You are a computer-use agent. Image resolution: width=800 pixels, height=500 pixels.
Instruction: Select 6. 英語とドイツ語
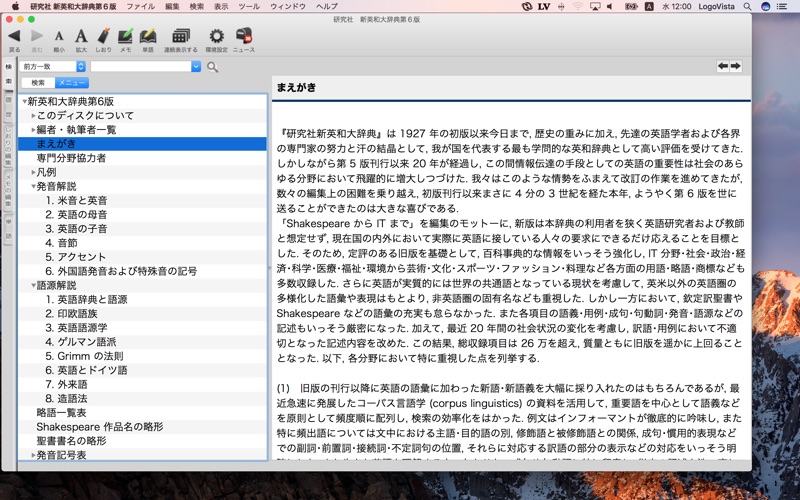(x=142, y=370)
